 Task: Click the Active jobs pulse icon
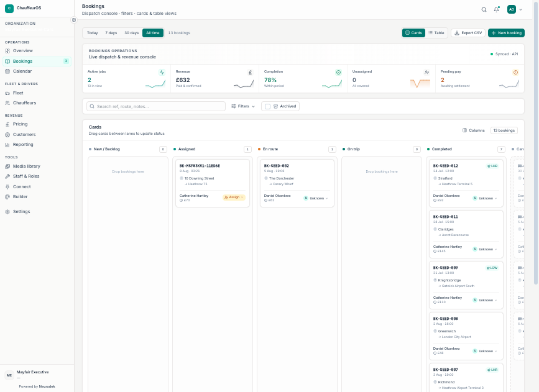pyautogui.click(x=162, y=72)
